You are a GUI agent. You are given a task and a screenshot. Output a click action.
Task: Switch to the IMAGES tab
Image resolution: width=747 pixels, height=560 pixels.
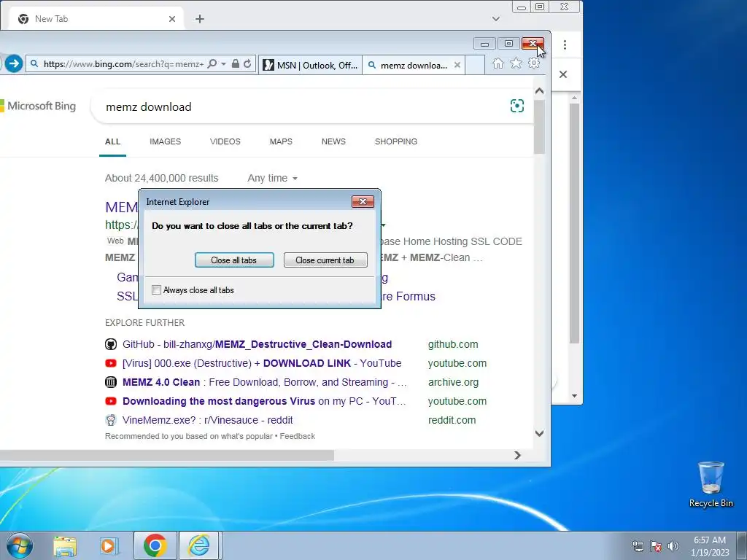coord(166,141)
